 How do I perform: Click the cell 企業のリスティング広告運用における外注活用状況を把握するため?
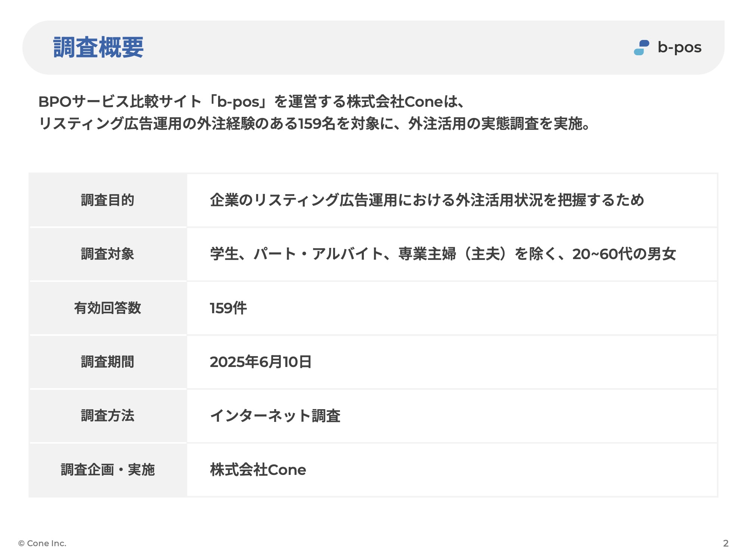click(x=452, y=200)
